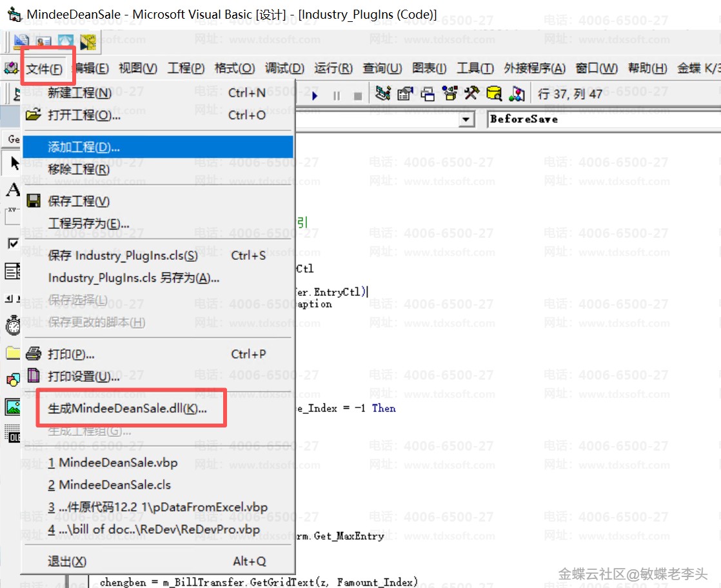Choose 打印设置(U)... menu entry
721x588 pixels.
(x=158, y=377)
